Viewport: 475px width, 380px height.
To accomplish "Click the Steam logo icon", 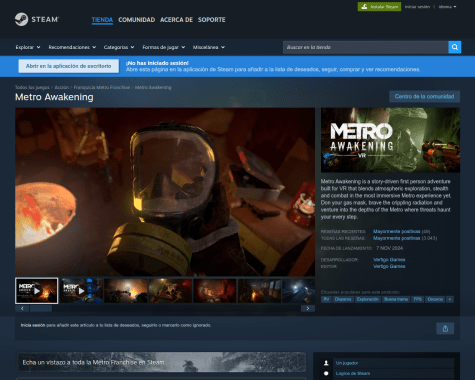I will (x=21, y=19).
